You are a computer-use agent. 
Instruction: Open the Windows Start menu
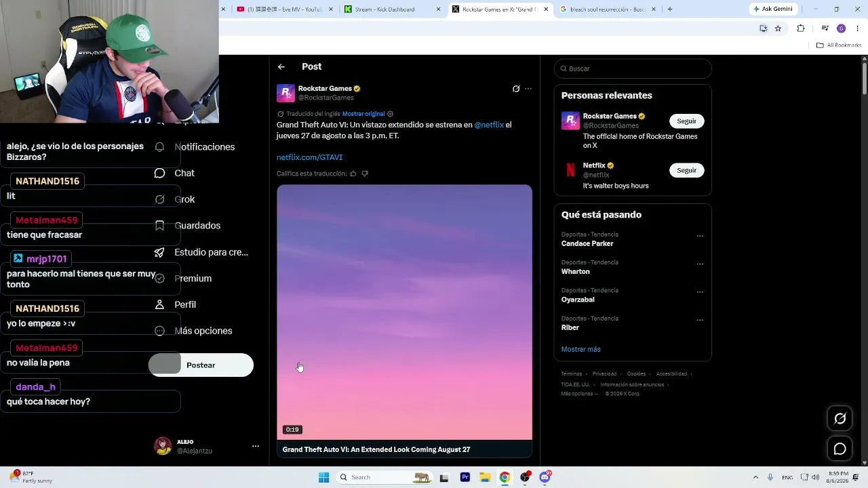point(323,477)
